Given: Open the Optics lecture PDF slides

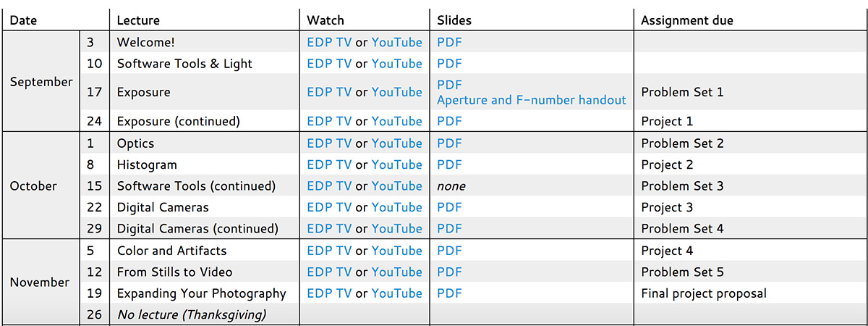Looking at the screenshot, I should point(449,143).
